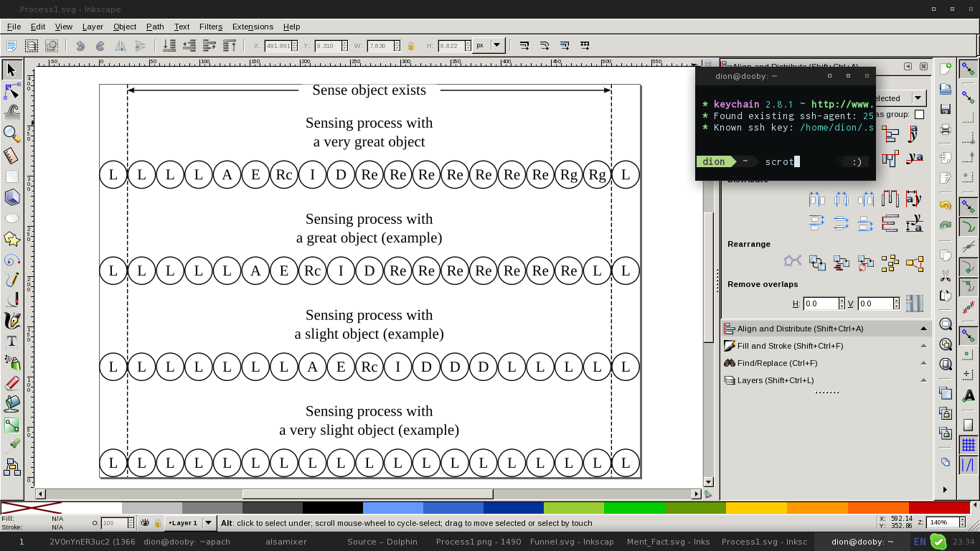Increase the zoom percentage stepper
Image resolution: width=980 pixels, height=551 pixels.
963,519
